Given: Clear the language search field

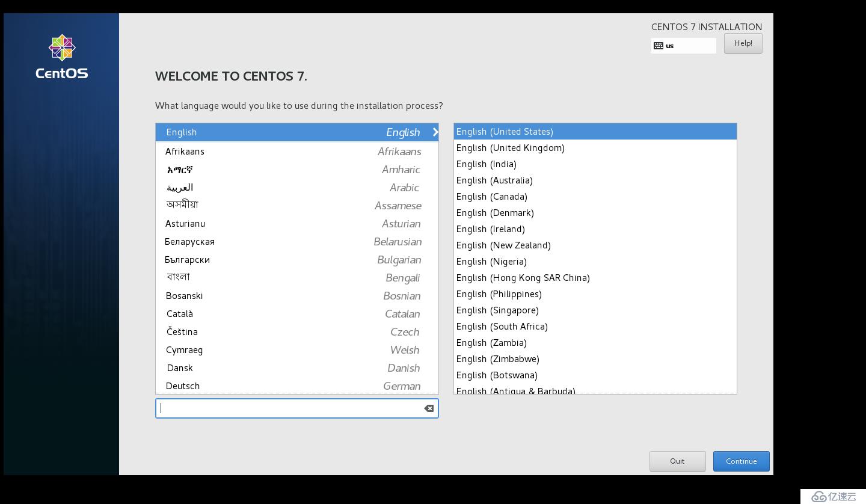Looking at the screenshot, I should click(x=429, y=408).
